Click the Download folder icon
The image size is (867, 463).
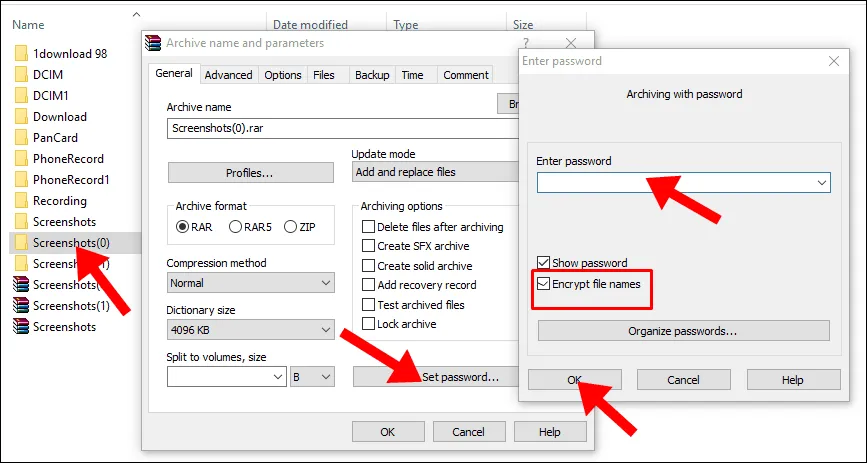click(21, 117)
